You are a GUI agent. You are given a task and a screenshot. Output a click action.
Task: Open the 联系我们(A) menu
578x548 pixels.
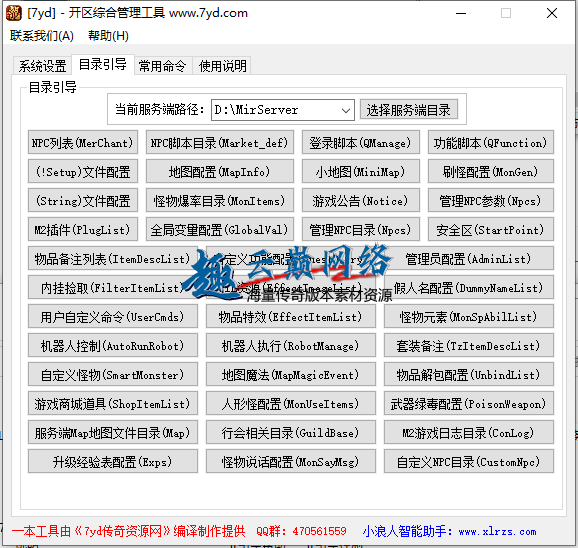pos(42,36)
